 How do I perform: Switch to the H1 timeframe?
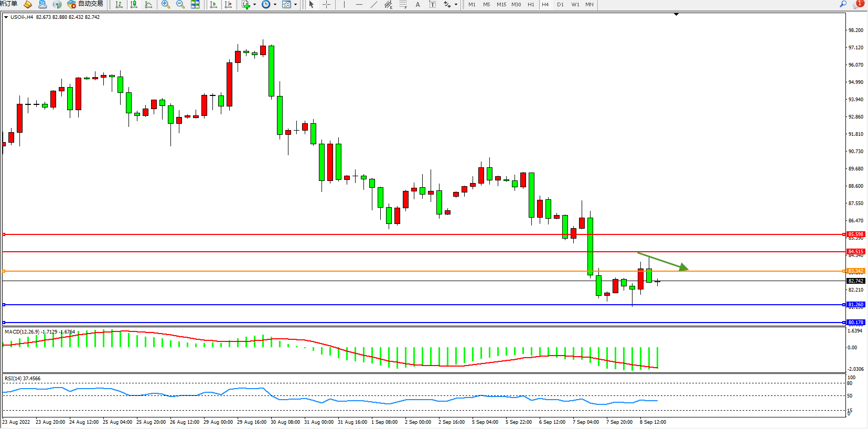pyautogui.click(x=531, y=5)
